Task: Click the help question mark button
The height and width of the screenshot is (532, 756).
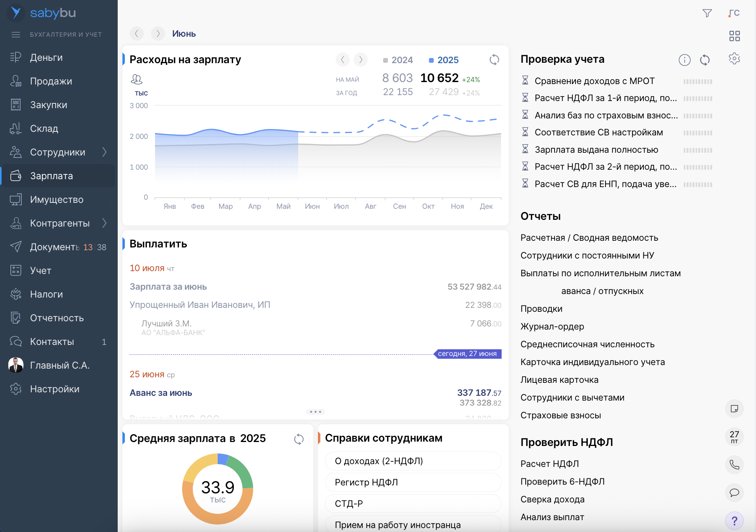Action: point(734,521)
